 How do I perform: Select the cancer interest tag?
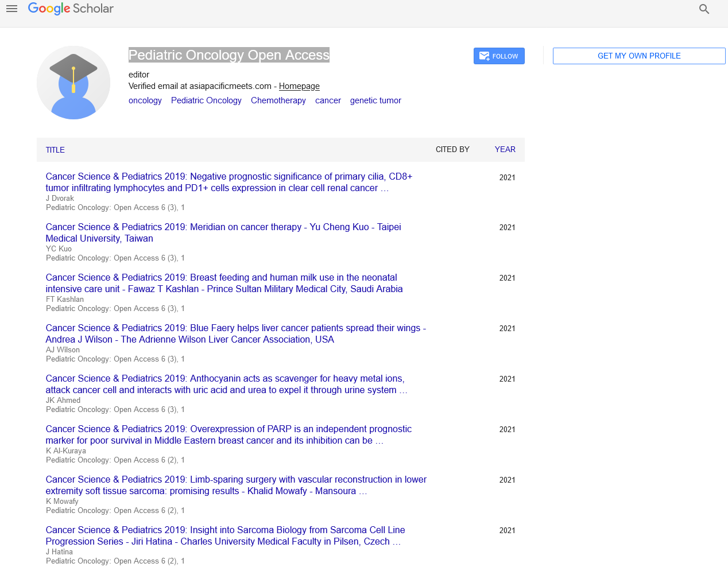(328, 100)
